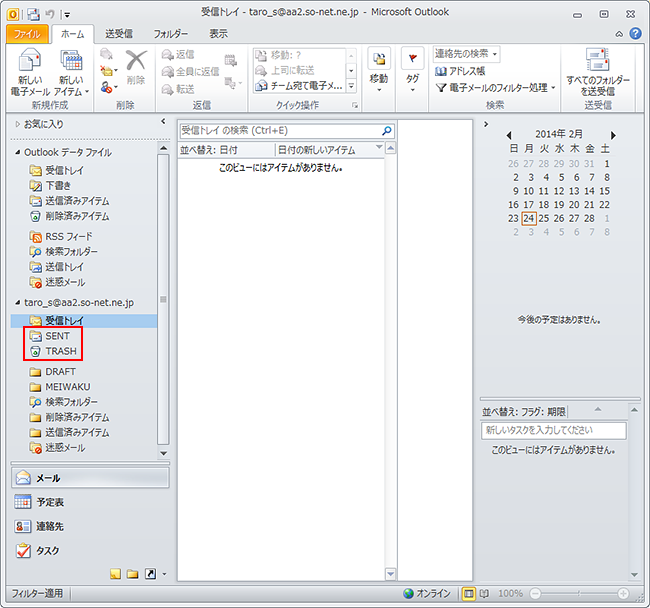Select February 24 in the calendar

point(529,218)
